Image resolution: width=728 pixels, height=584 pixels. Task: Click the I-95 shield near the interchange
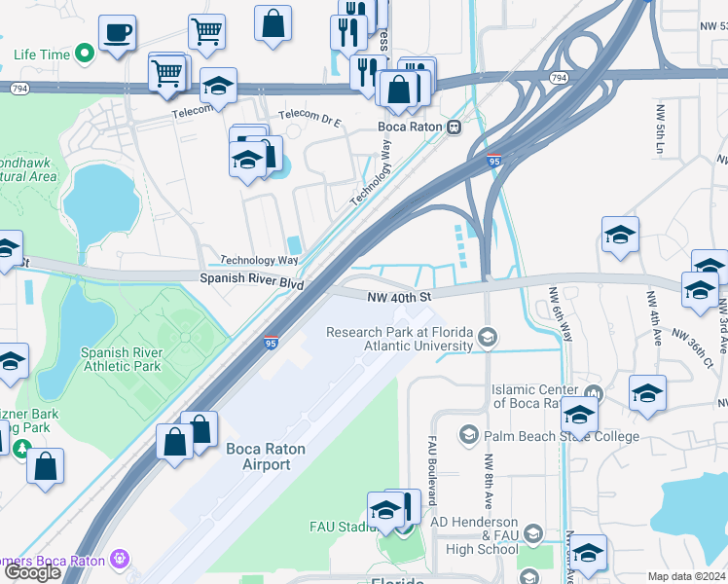coord(494,161)
